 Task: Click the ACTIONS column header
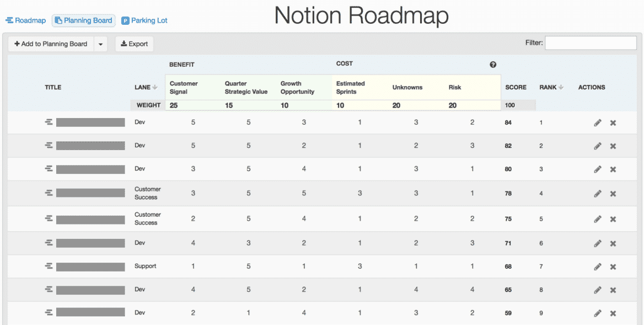(592, 87)
